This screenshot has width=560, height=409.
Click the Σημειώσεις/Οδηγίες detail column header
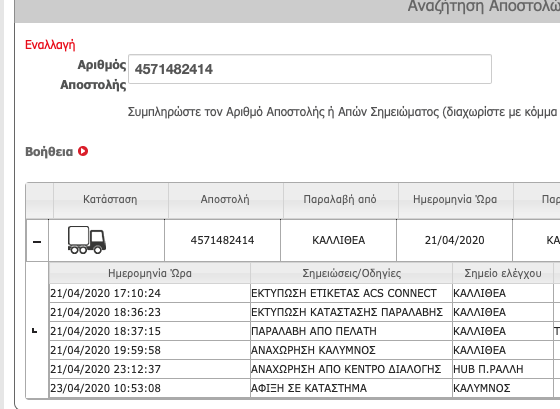[351, 273]
